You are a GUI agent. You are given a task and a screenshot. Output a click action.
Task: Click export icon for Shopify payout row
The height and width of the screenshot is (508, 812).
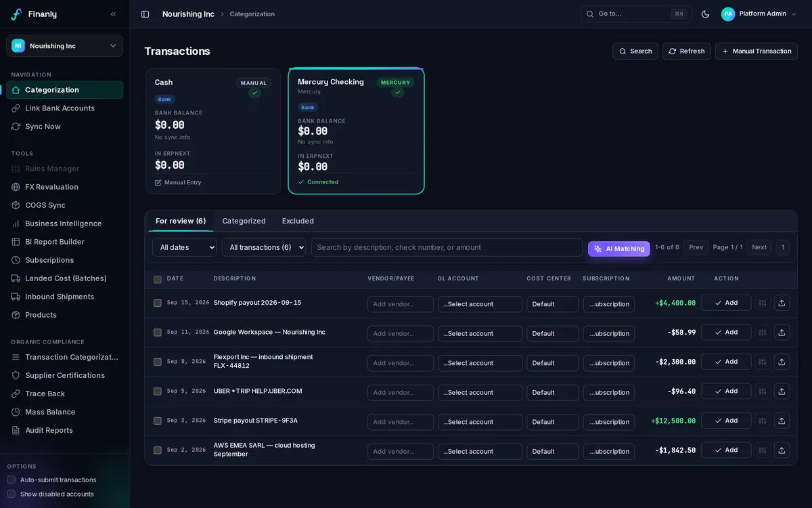coord(782,303)
